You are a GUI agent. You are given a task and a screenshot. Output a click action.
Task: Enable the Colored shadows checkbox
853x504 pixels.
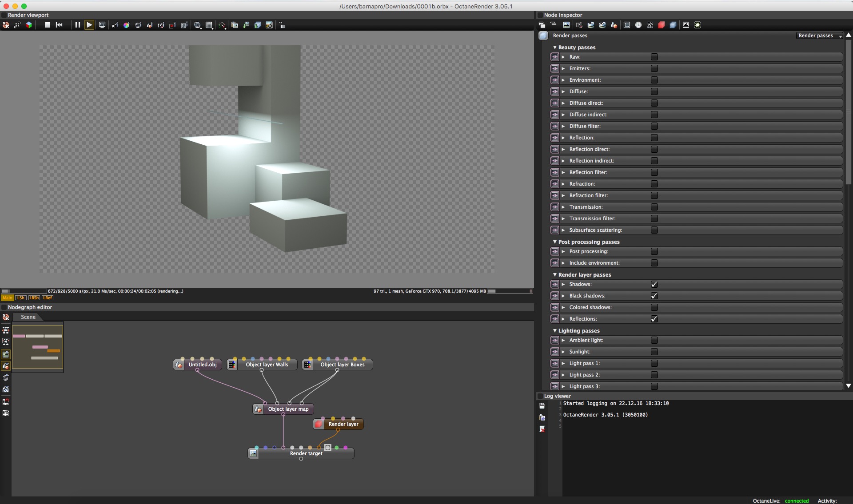pos(654,307)
